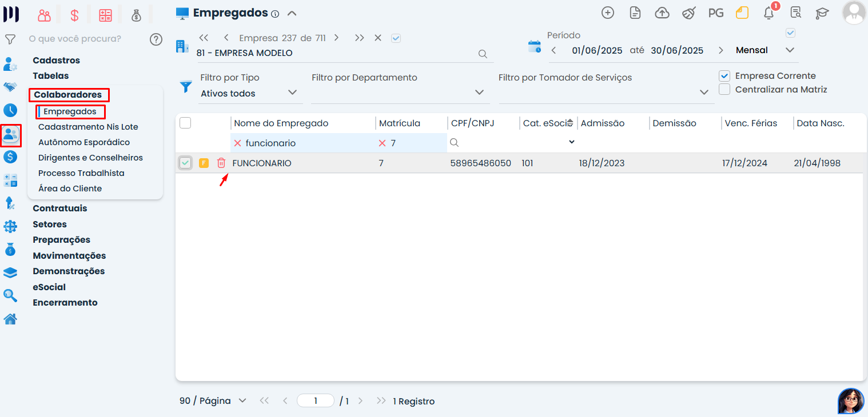Open Área do Cliente menu item

(70, 189)
